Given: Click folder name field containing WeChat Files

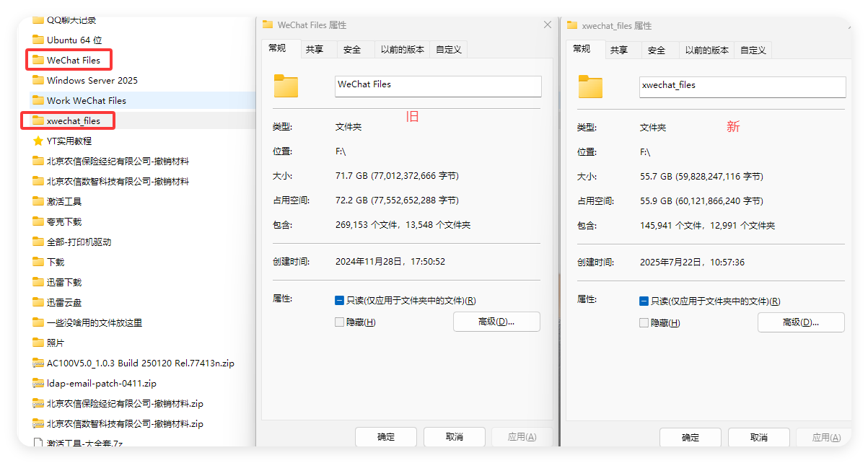Looking at the screenshot, I should pos(438,86).
